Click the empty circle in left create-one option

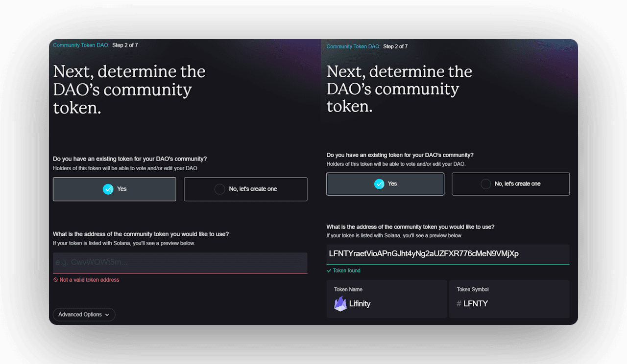[x=220, y=189]
